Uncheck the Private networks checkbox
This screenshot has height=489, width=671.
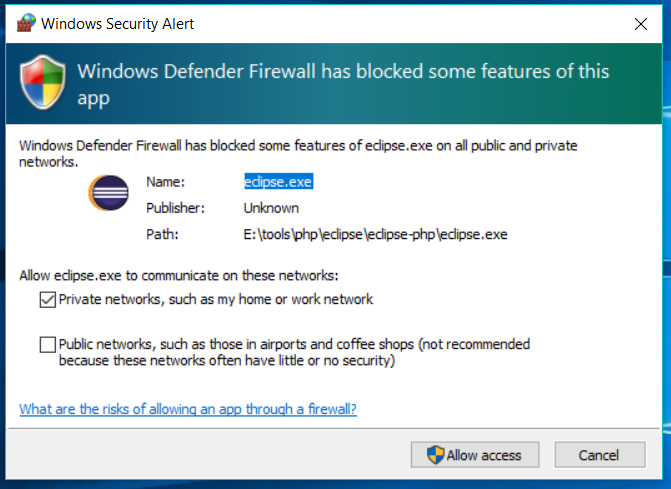pos(48,299)
